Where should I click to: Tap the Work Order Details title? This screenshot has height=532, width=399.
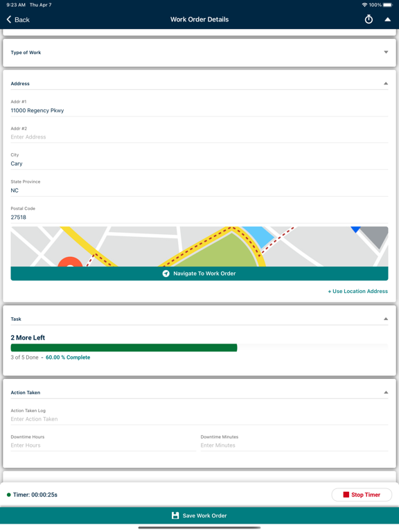click(x=199, y=19)
